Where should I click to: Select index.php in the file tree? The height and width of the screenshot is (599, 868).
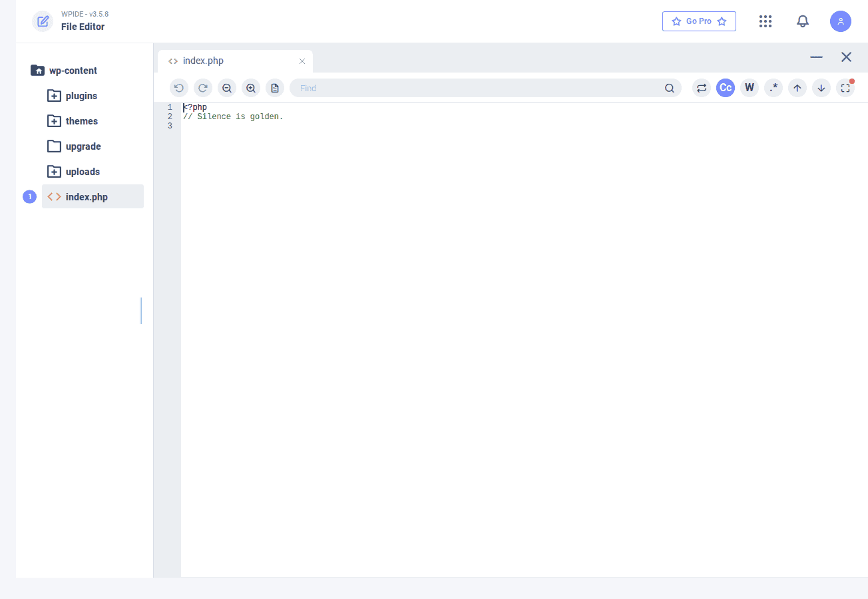[93, 197]
